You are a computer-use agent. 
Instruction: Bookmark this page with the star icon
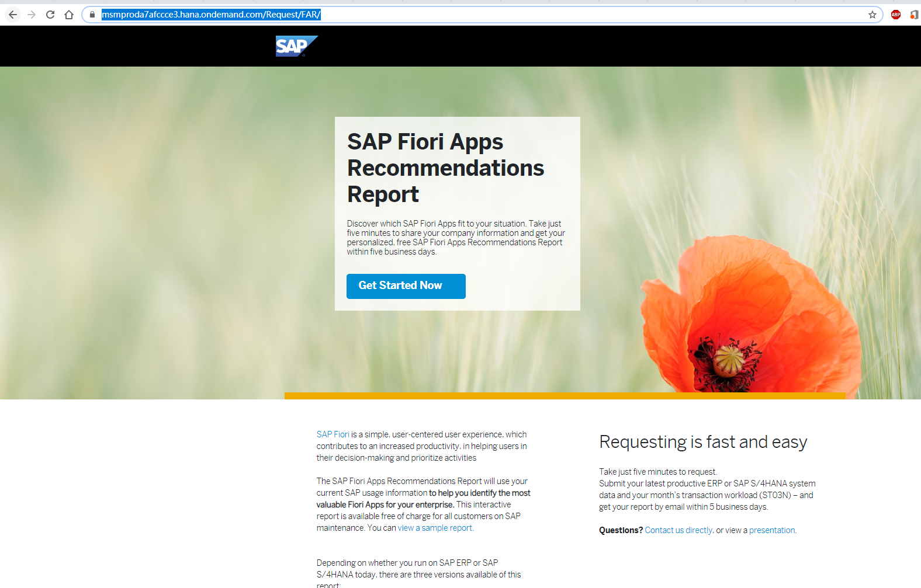click(872, 15)
